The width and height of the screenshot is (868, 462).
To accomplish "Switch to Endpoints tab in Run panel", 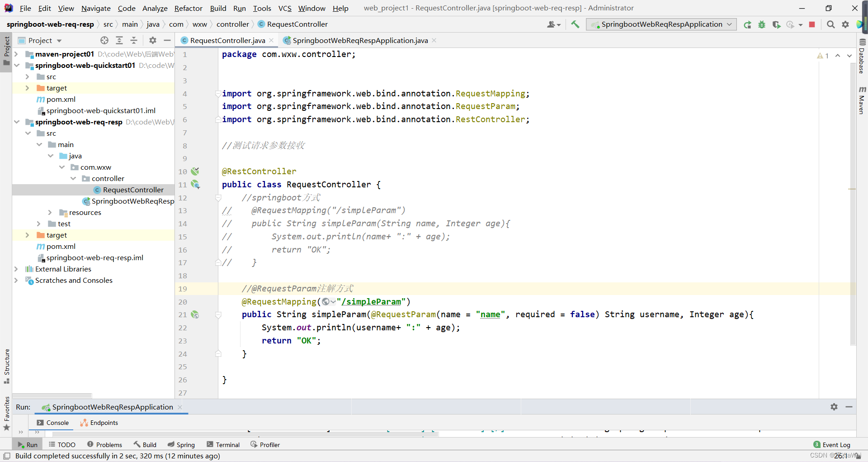I will pyautogui.click(x=99, y=423).
